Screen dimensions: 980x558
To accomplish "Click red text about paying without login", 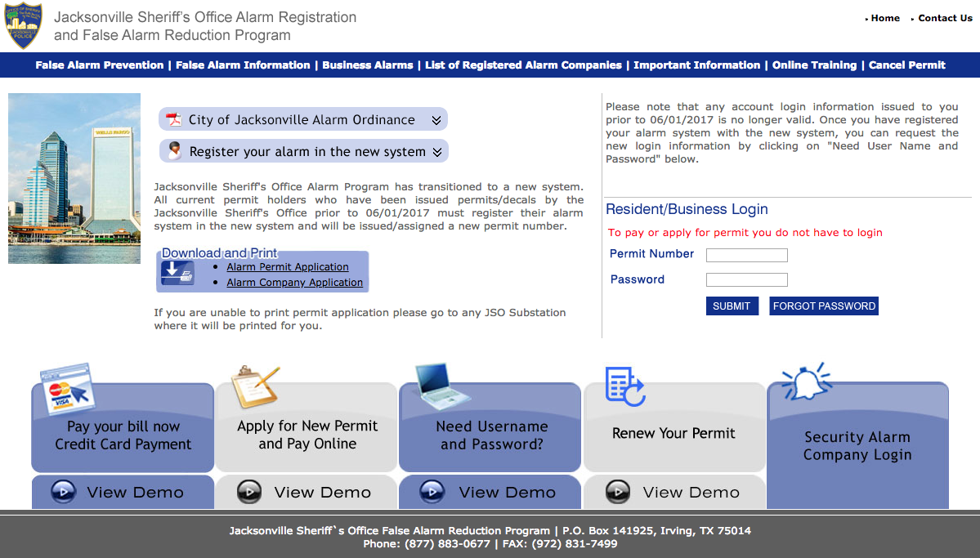I will pyautogui.click(x=745, y=233).
